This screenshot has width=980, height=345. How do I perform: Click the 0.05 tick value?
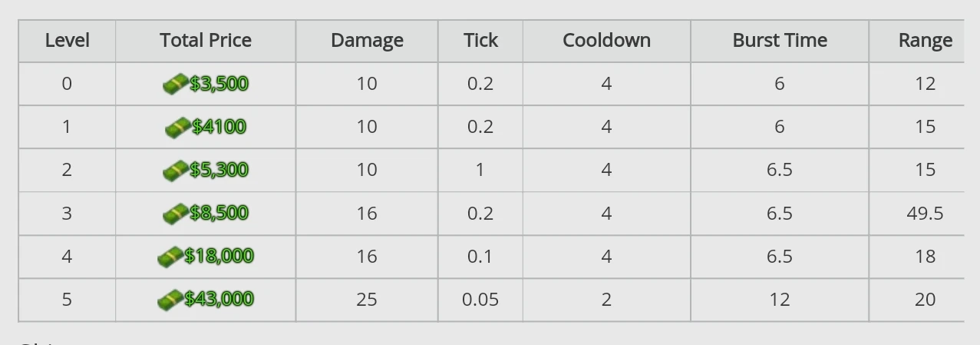(480, 300)
